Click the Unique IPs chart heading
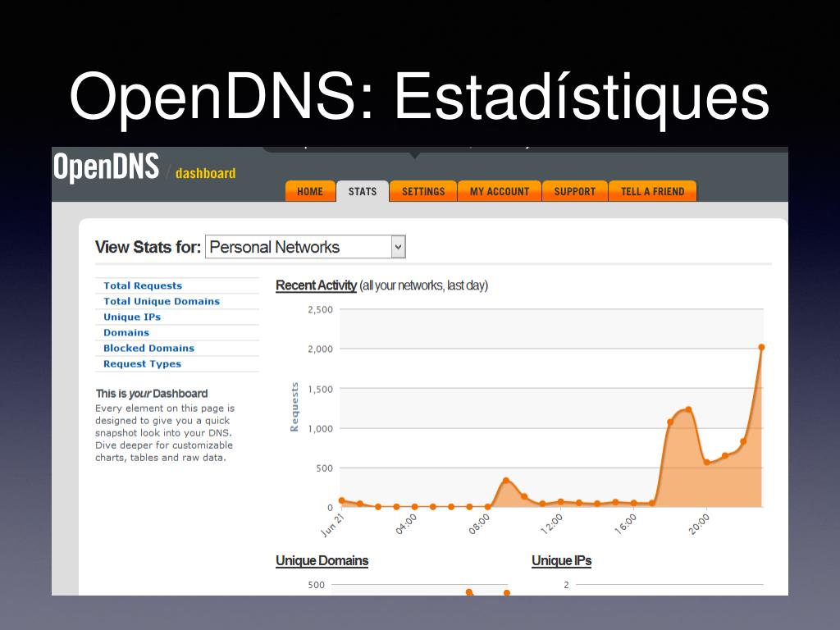This screenshot has width=840, height=630. 561,561
